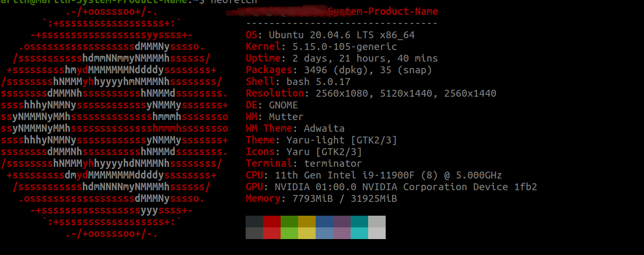Image resolution: width=644 pixels, height=255 pixels.
Task: Click the dark teal color swatch
Action: [x=359, y=222]
